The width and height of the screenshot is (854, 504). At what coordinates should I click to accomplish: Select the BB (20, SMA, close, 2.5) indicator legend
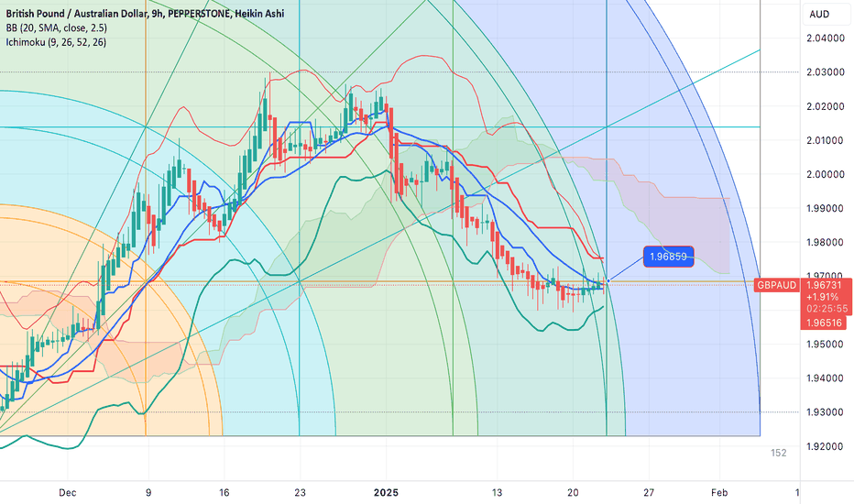tap(57, 27)
